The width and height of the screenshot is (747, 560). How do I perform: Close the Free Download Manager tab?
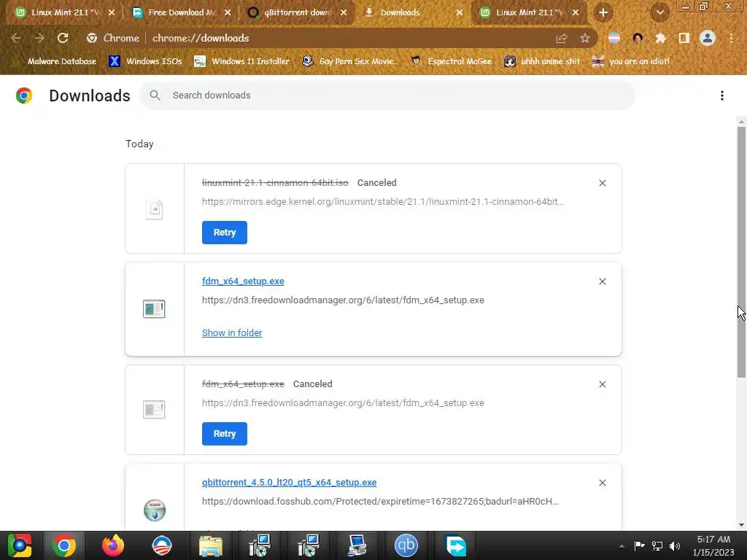pos(228,13)
